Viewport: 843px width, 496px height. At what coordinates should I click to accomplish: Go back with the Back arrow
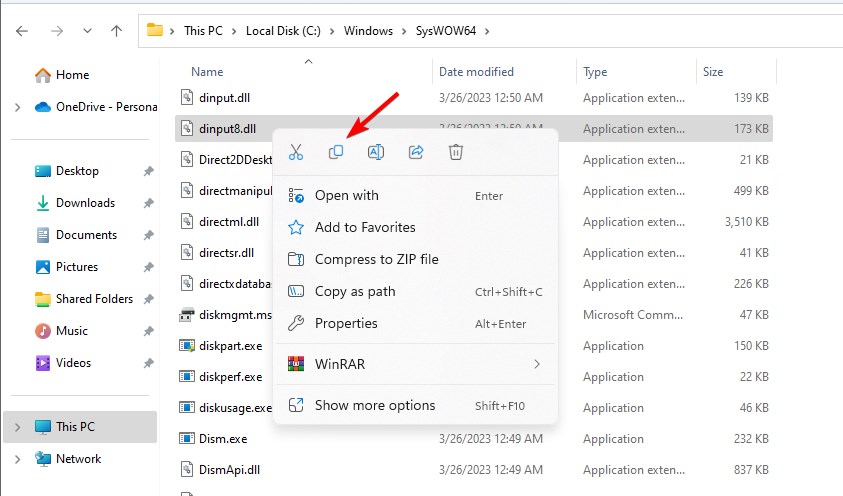22,31
